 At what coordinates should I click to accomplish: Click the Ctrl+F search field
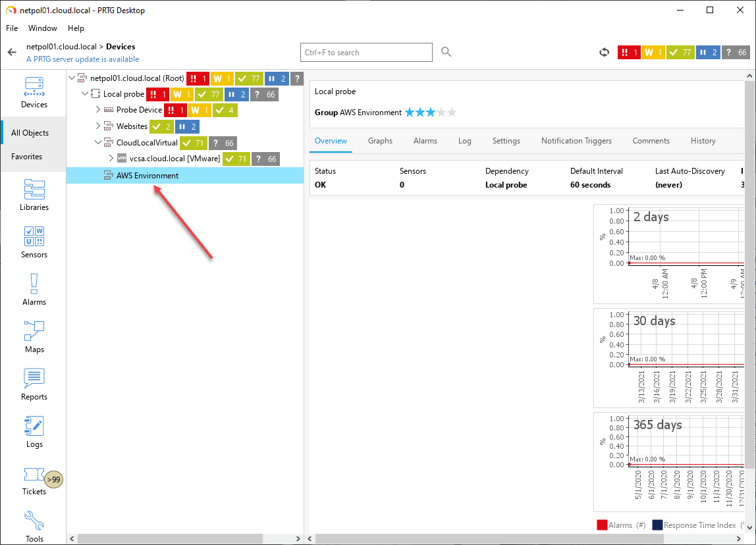(366, 53)
